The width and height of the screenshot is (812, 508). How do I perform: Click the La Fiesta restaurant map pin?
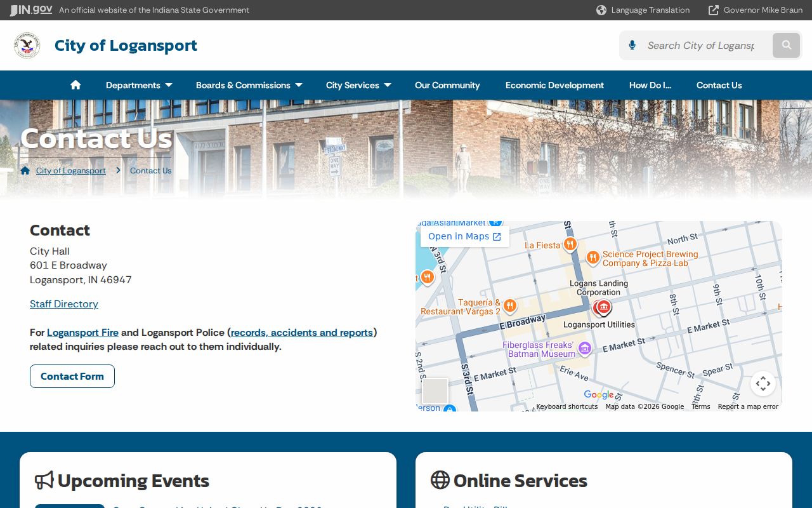(x=570, y=244)
